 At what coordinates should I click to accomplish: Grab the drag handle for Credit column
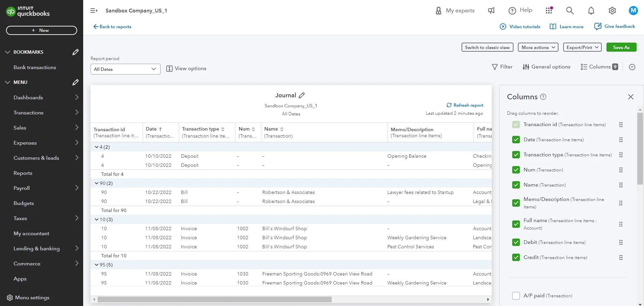[x=621, y=257]
